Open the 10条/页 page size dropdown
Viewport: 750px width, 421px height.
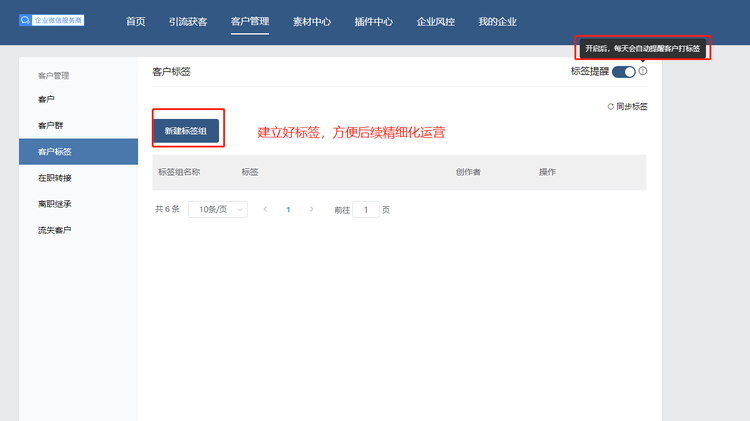click(218, 210)
